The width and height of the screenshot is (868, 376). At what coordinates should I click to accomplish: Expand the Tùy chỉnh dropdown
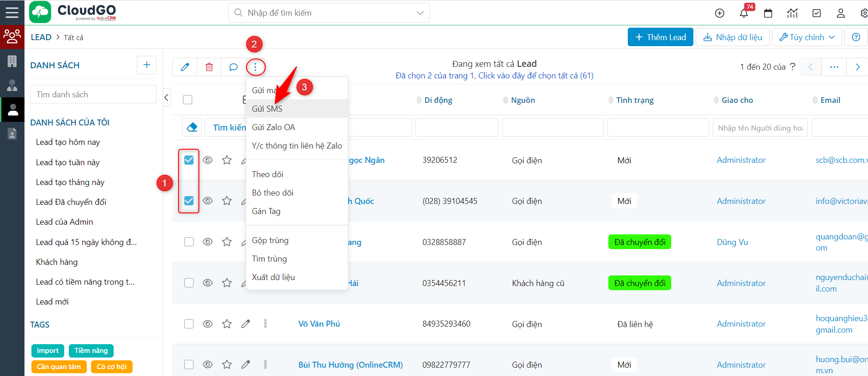point(807,37)
